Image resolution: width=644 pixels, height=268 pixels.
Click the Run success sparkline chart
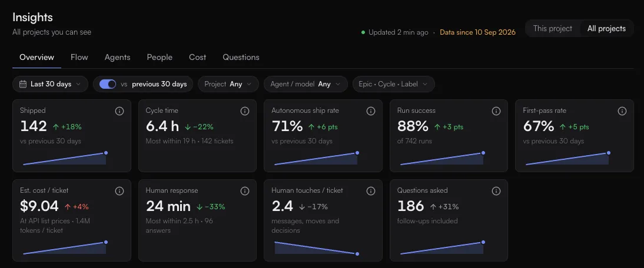(x=443, y=159)
